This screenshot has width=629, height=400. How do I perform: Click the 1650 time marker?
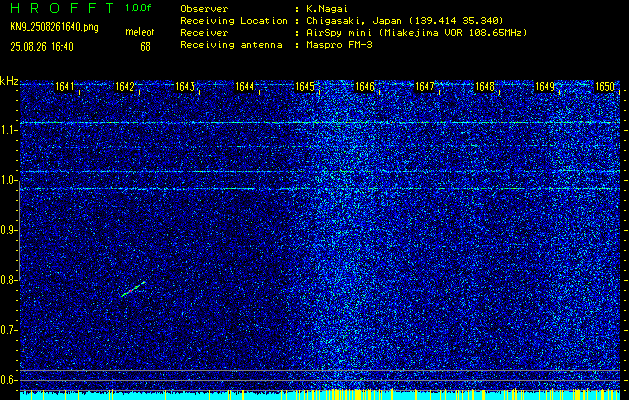tap(605, 87)
